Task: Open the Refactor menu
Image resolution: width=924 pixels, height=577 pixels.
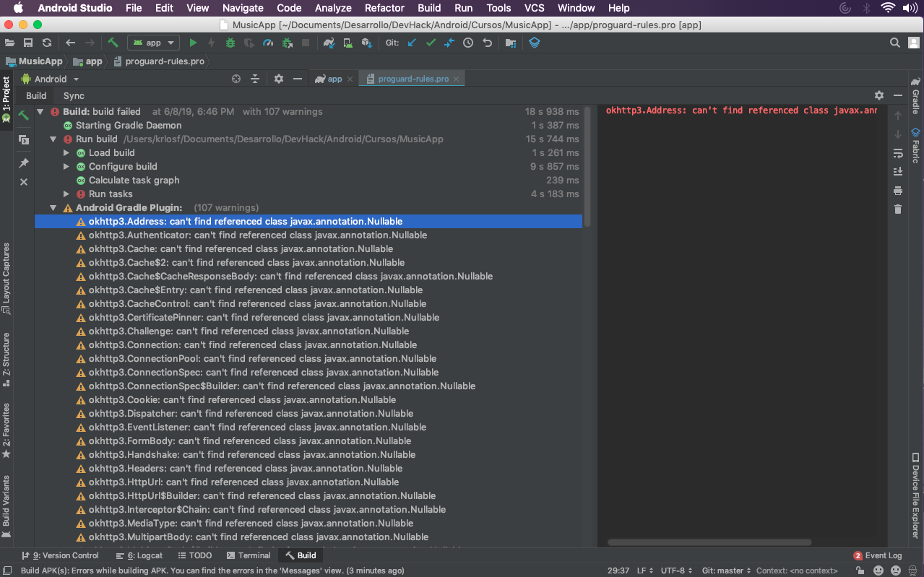Action: [x=384, y=8]
